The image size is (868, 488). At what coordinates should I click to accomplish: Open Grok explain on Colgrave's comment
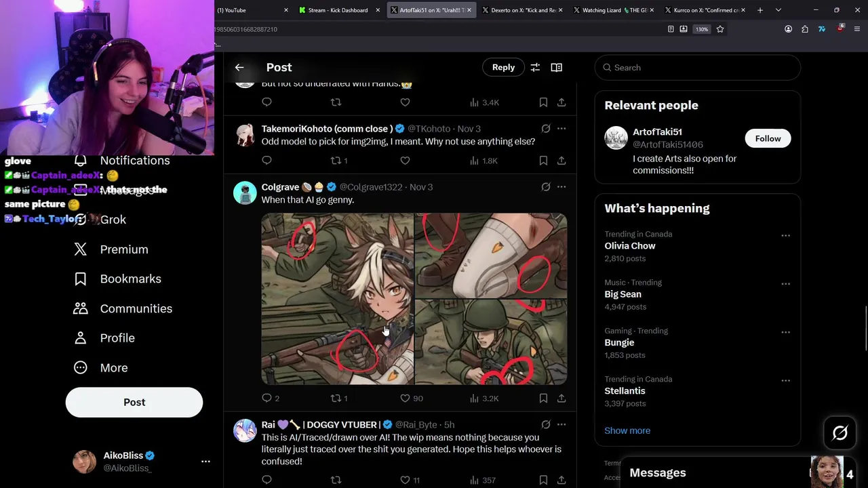546,186
